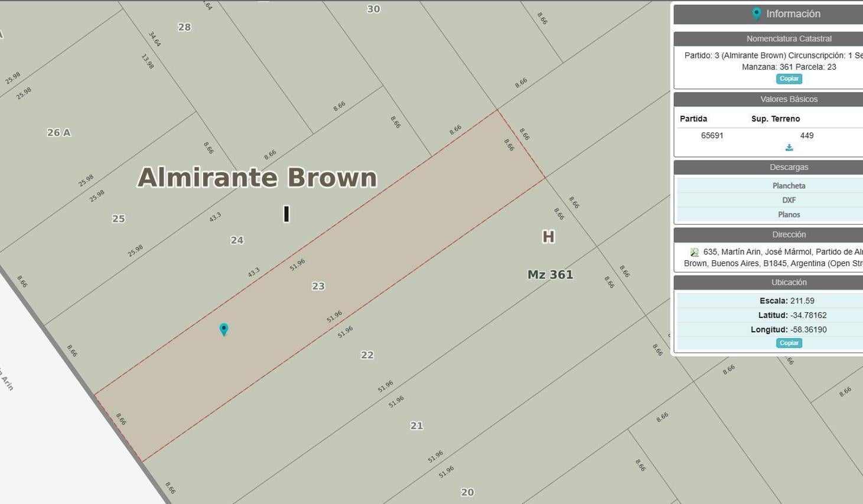
Task: Open the Planos download
Action: pos(789,215)
